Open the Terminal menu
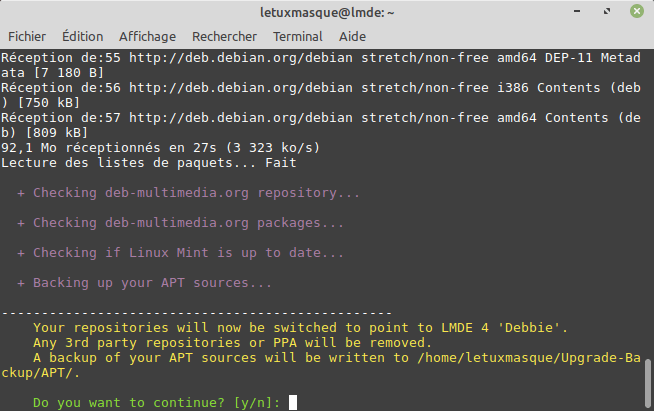This screenshot has height=411, width=654. pyautogui.click(x=297, y=35)
